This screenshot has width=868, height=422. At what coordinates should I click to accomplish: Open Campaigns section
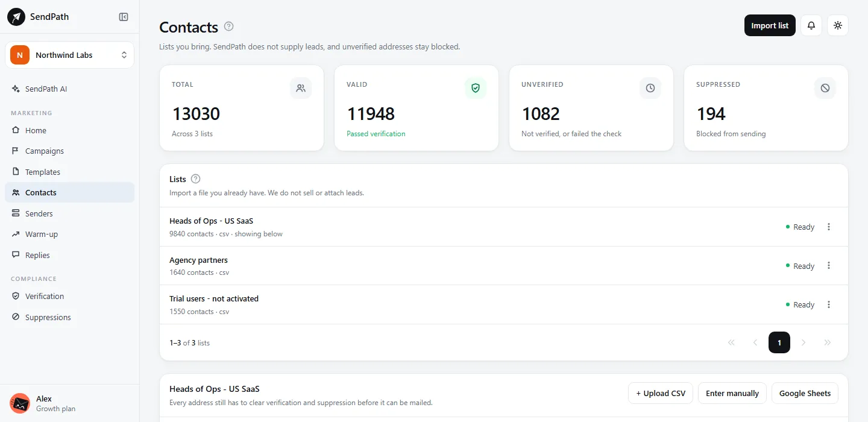(70, 151)
